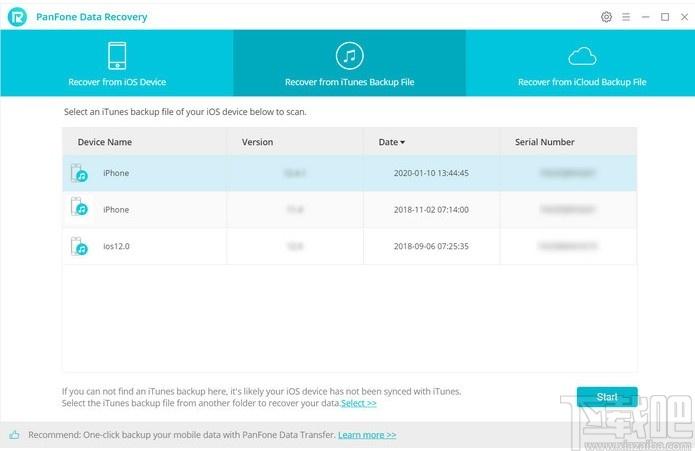Open the hamburger menu icon

coord(626,17)
